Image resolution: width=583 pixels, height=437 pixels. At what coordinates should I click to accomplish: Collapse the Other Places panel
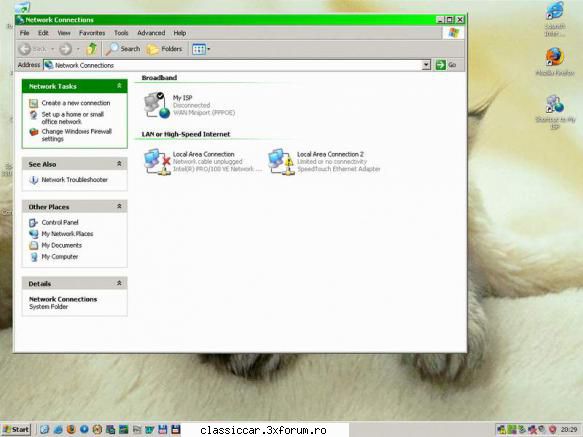click(x=119, y=206)
